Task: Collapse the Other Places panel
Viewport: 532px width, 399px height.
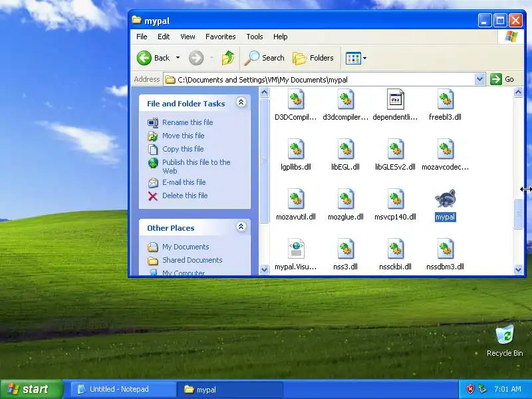Action: (241, 226)
